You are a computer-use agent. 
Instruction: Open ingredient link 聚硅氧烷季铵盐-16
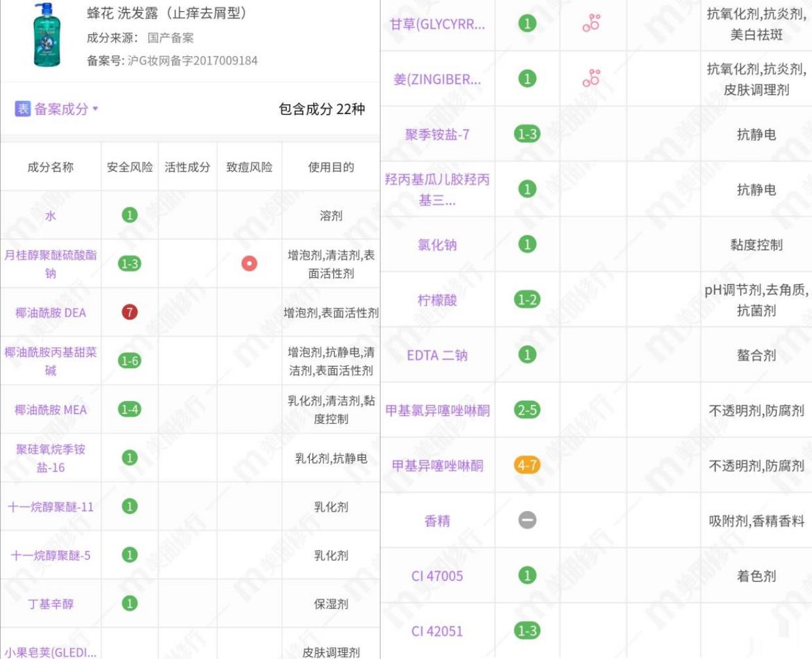pyautogui.click(x=50, y=458)
